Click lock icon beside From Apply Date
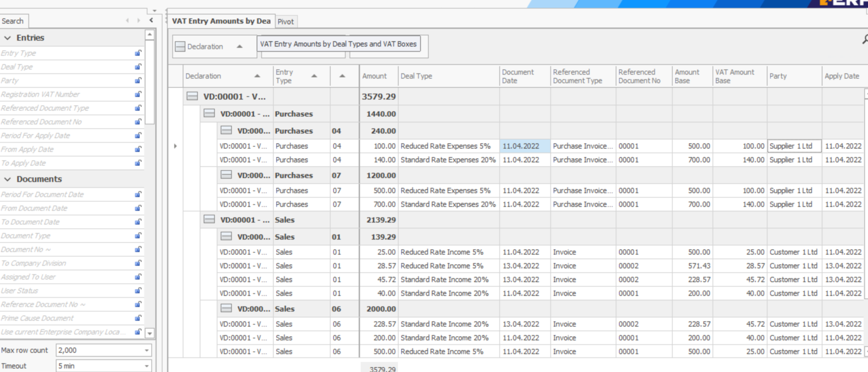This screenshot has height=372, width=868. (138, 149)
